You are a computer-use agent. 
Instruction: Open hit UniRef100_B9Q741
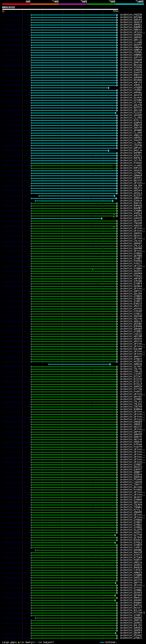click(131, 203)
